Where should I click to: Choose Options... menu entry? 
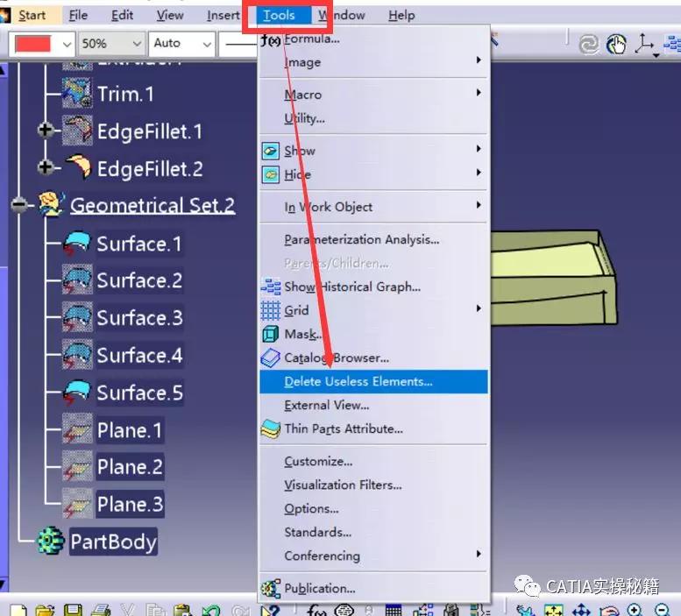pyautogui.click(x=373, y=508)
